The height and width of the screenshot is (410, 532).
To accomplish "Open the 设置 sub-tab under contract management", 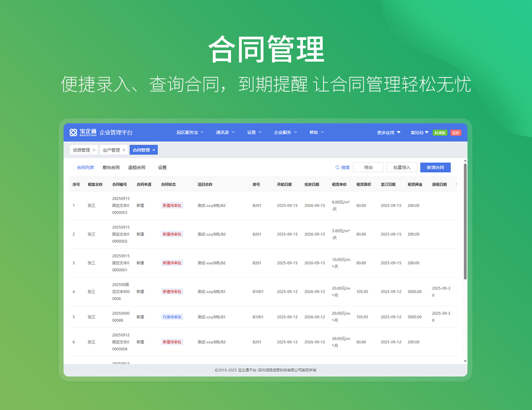I will coord(162,168).
